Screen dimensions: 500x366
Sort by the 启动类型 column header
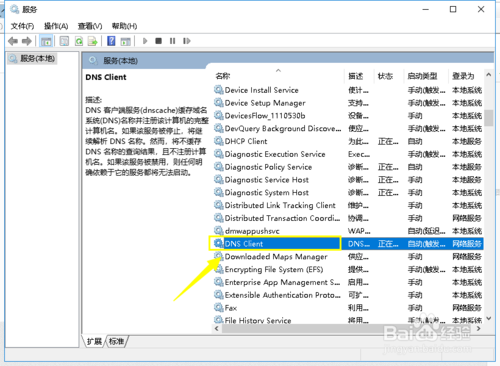(422, 76)
